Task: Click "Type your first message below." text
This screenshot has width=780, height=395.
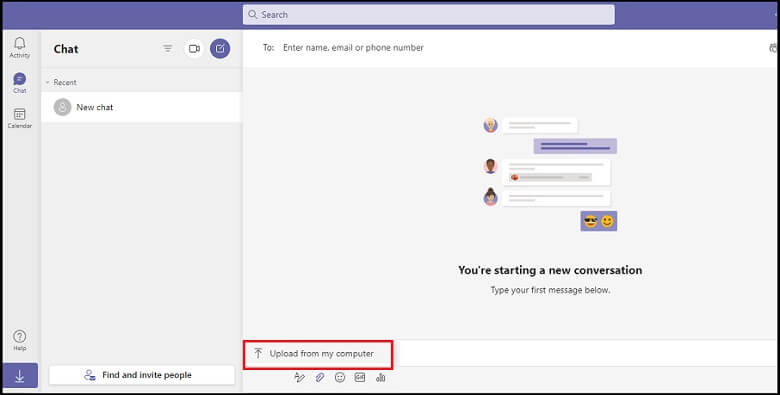Action: click(550, 290)
